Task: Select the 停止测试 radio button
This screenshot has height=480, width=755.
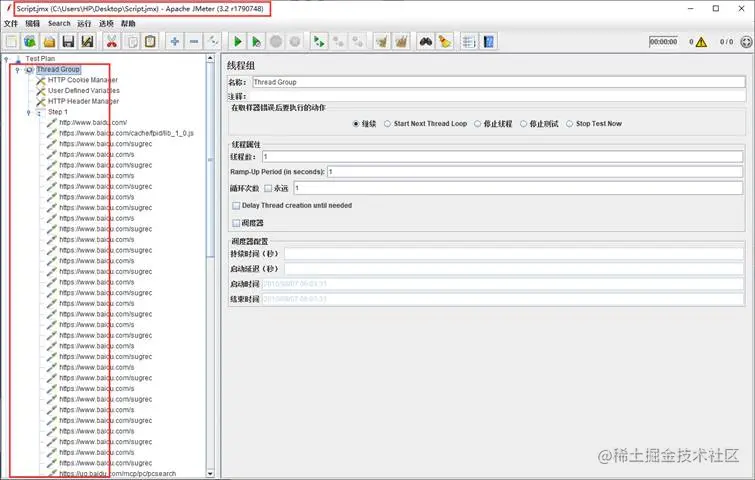Action: click(x=523, y=124)
